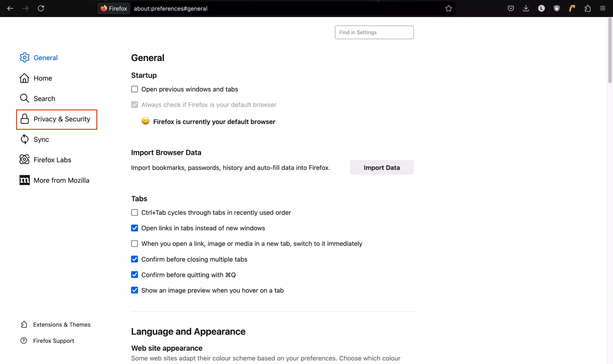
Task: Disable image preview on tab hover
Action: point(135,290)
